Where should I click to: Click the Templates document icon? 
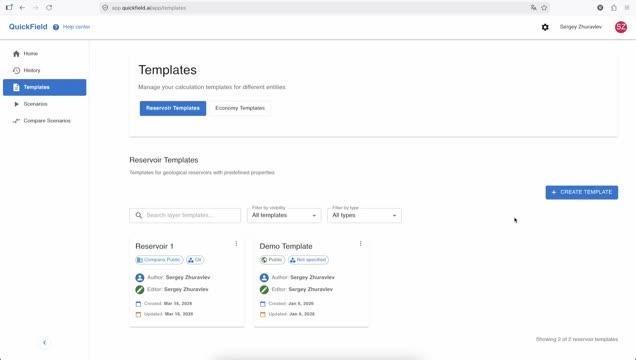16,87
